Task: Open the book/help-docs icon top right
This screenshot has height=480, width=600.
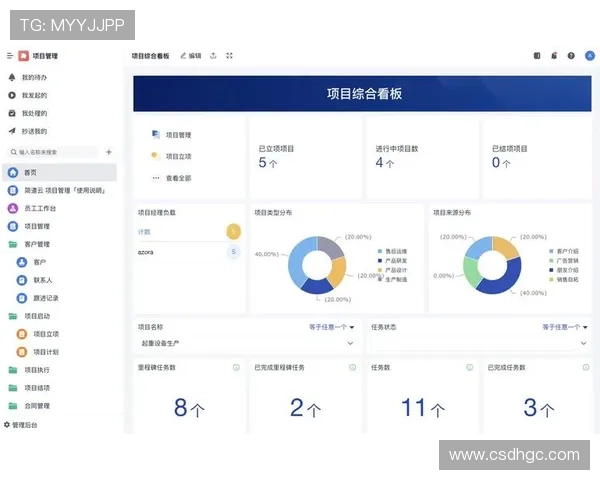Action: click(x=537, y=56)
